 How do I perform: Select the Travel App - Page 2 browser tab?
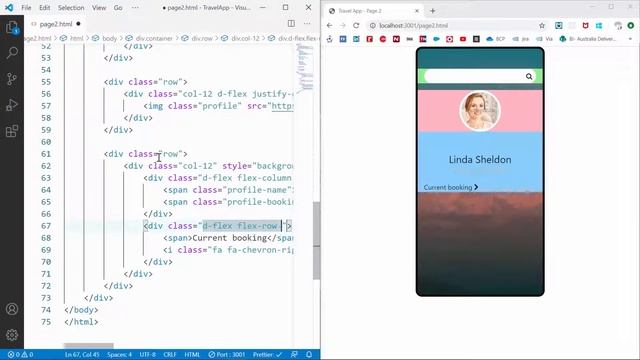373,11
